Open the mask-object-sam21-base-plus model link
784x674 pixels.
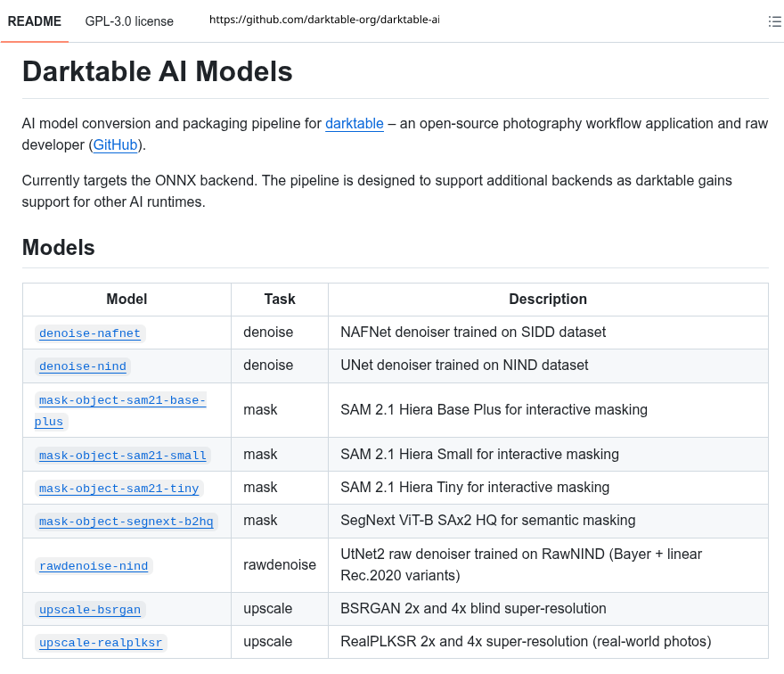pos(120,410)
